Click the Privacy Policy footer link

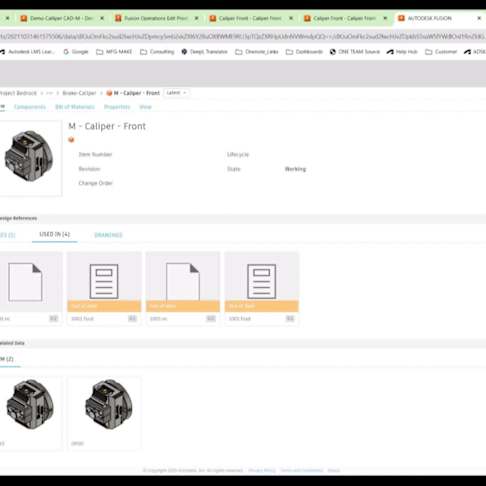pos(262,470)
